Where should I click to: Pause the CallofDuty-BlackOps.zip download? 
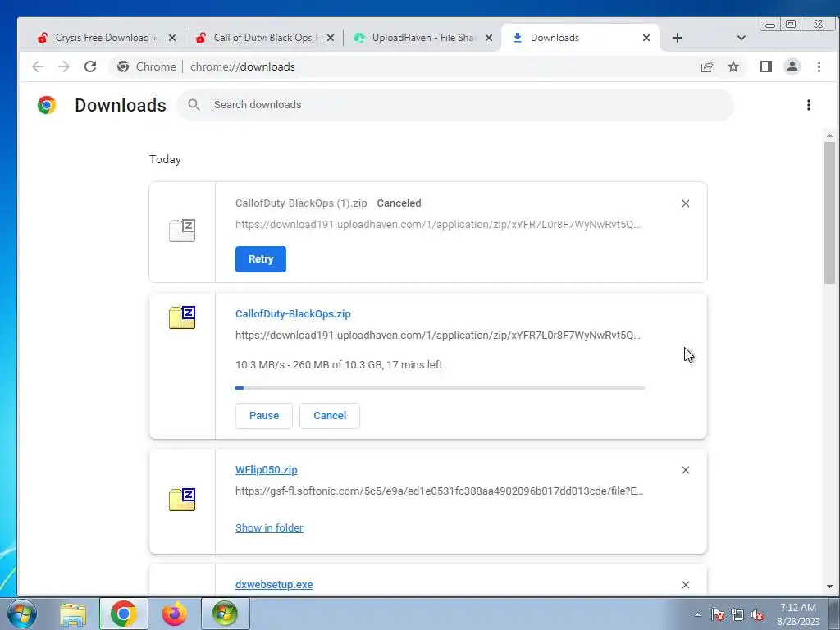click(264, 416)
